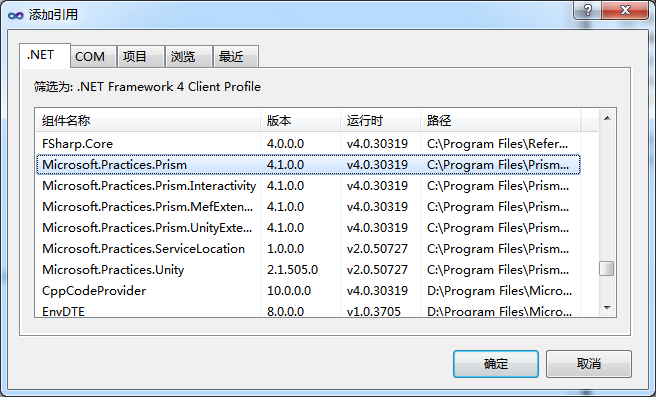Sort by 路径 column header
This screenshot has height=397, width=656.
click(500, 121)
